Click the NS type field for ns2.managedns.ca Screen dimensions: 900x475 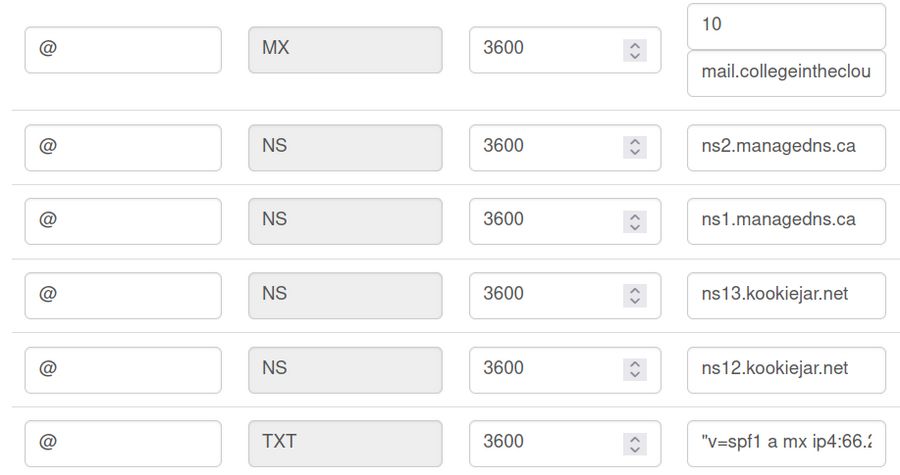pos(345,147)
